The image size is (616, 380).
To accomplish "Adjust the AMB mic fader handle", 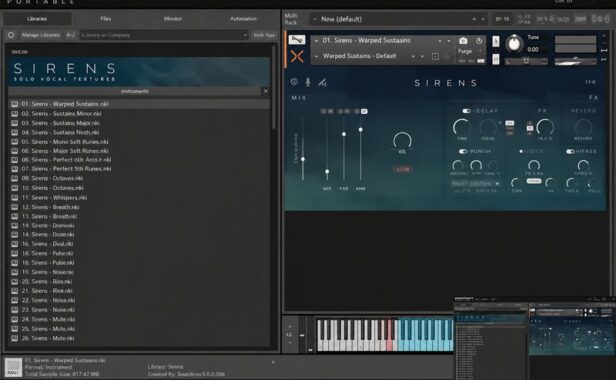I will 361,129.
